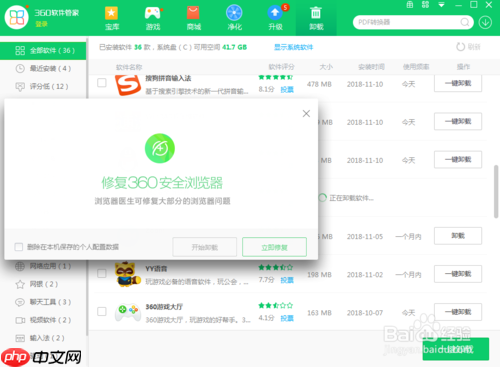Open the 商城 shopping bag tab
Image resolution: width=500 pixels, height=367 pixels.
coord(194,18)
